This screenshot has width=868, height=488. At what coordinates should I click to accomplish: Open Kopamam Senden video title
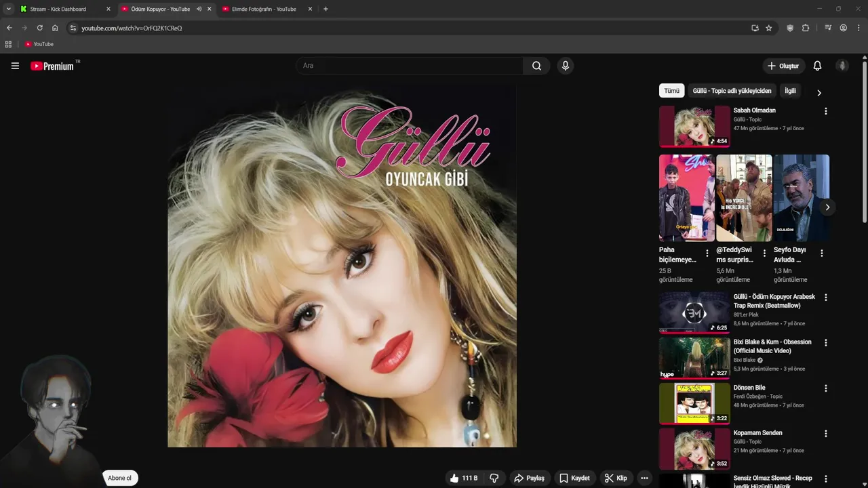[757, 433]
